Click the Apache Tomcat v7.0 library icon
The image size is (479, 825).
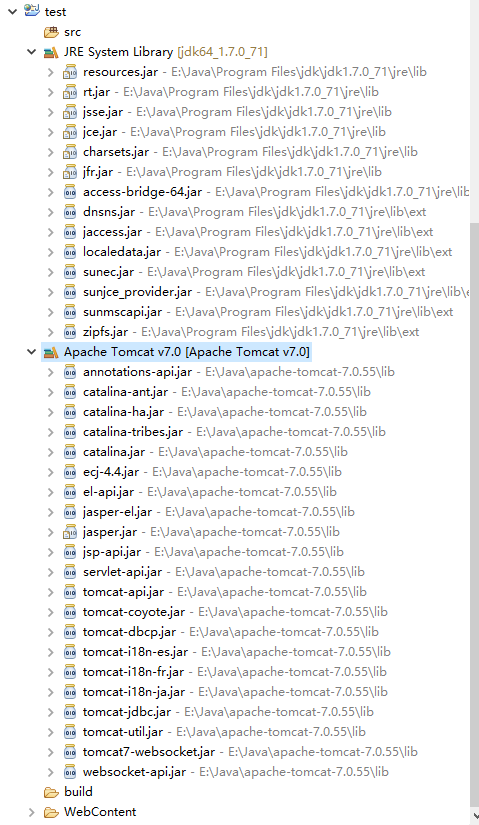51,352
